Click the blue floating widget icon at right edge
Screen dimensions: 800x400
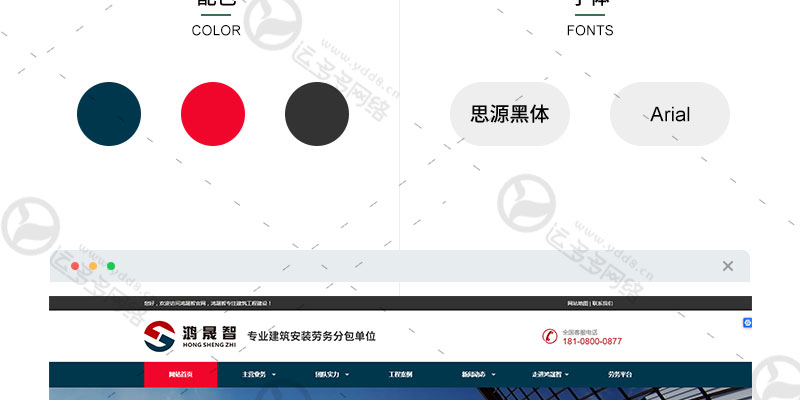(747, 322)
